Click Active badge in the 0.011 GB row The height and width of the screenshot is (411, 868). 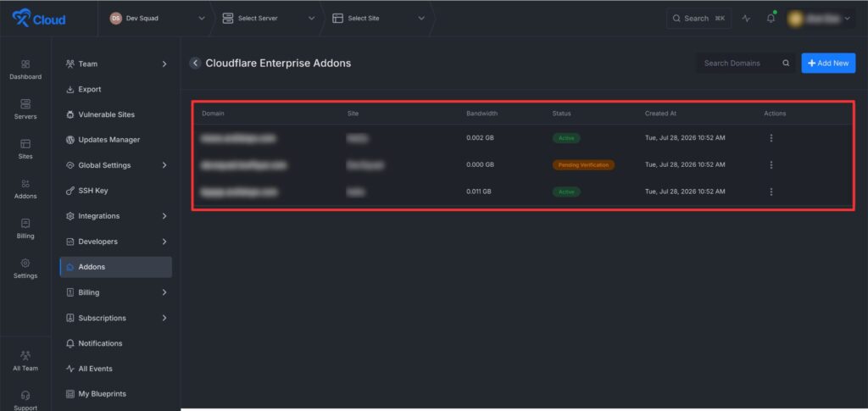[x=566, y=192]
